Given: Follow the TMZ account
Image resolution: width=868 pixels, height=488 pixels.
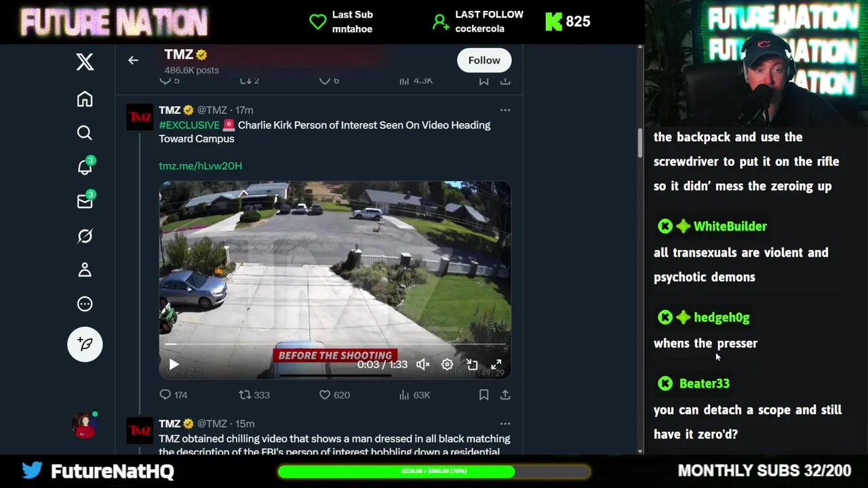Looking at the screenshot, I should (484, 60).
